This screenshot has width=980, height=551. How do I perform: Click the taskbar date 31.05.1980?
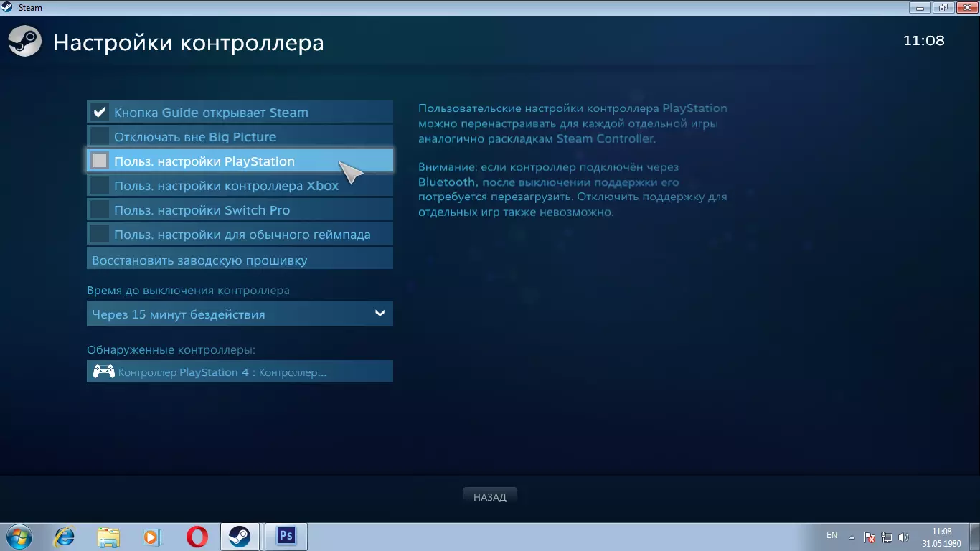pos(941,543)
